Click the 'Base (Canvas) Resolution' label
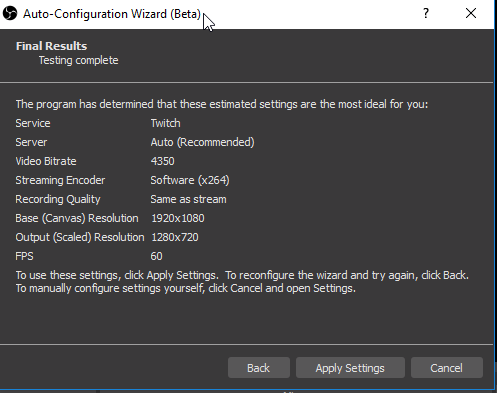497x393 pixels. point(77,218)
